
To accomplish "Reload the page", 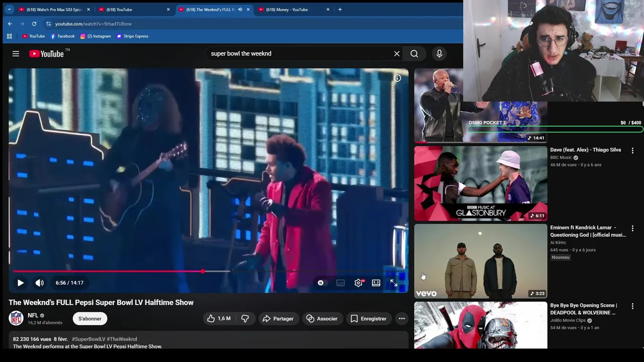I will click(x=34, y=24).
